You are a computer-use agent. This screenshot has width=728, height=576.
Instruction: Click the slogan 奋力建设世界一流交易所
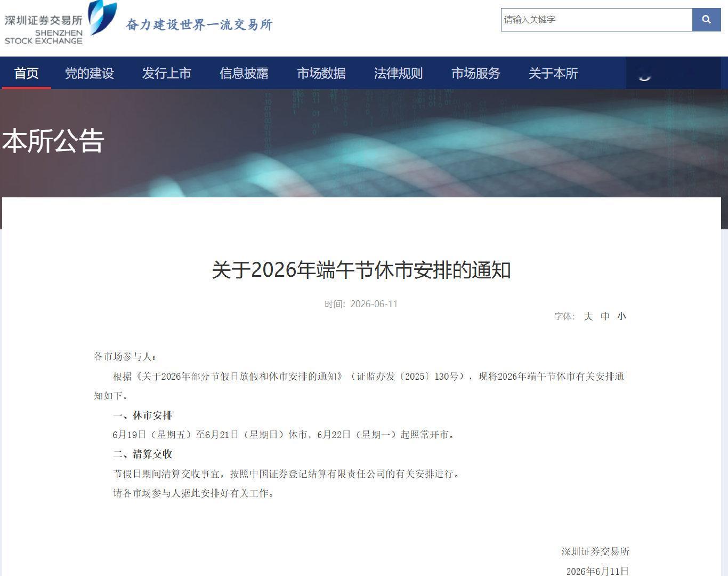point(199,25)
